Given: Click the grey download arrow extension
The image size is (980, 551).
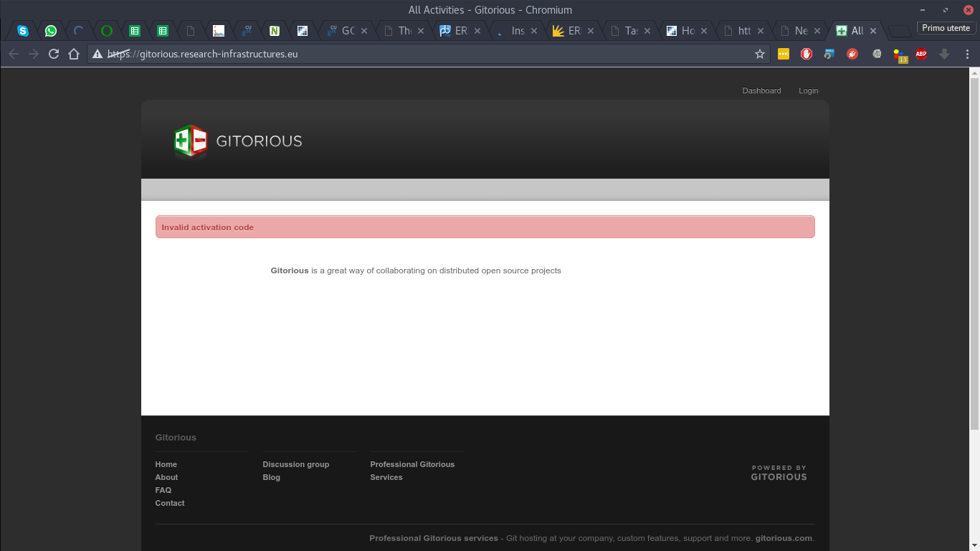Looking at the screenshot, I should 944,54.
